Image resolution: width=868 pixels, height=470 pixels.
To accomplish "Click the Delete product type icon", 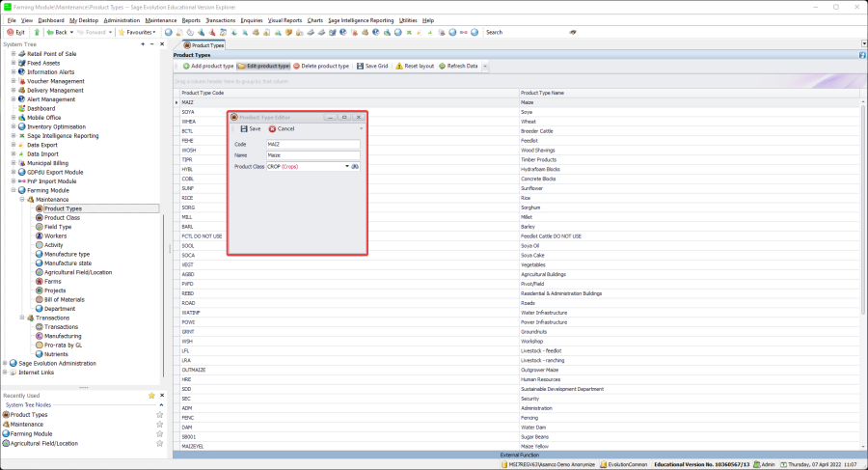I will pos(297,66).
